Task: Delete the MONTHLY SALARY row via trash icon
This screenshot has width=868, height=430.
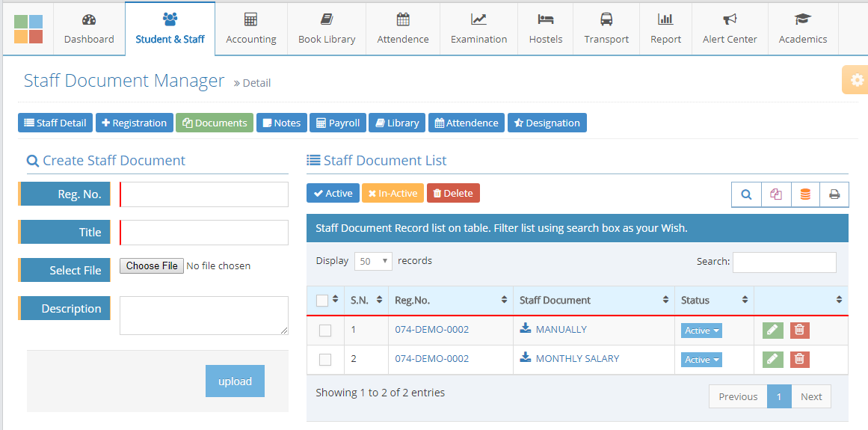Action: 799,359
